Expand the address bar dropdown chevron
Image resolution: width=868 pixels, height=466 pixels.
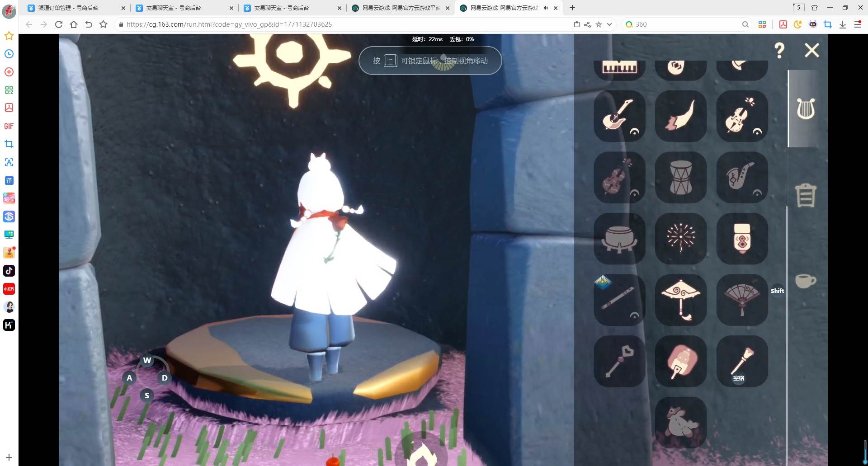(609, 24)
